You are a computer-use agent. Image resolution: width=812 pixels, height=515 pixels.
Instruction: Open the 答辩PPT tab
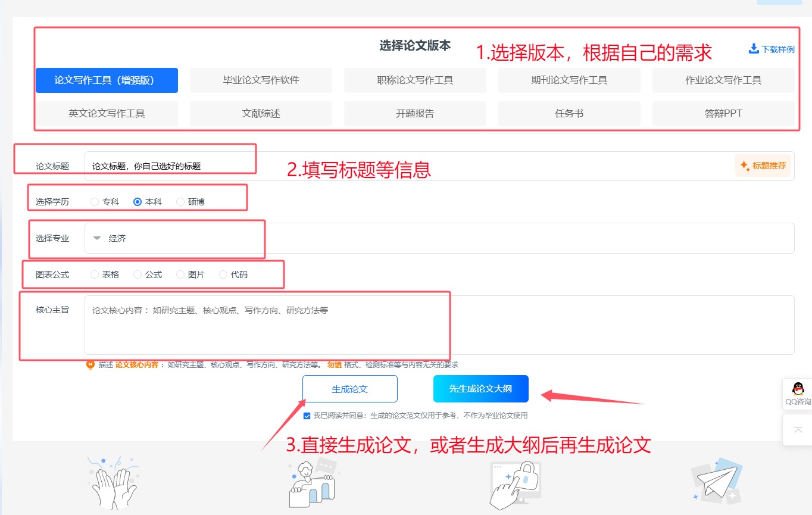[x=723, y=113]
